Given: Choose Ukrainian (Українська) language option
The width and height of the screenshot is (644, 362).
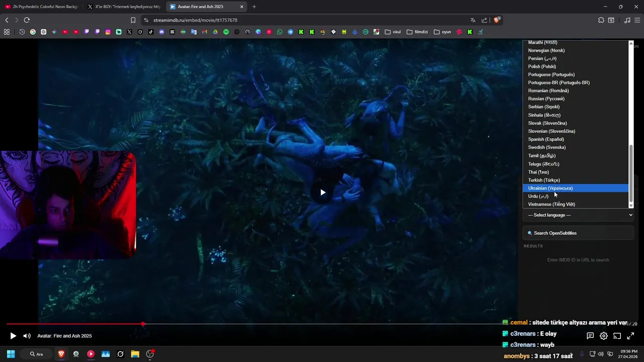Looking at the screenshot, I should coord(576,188).
